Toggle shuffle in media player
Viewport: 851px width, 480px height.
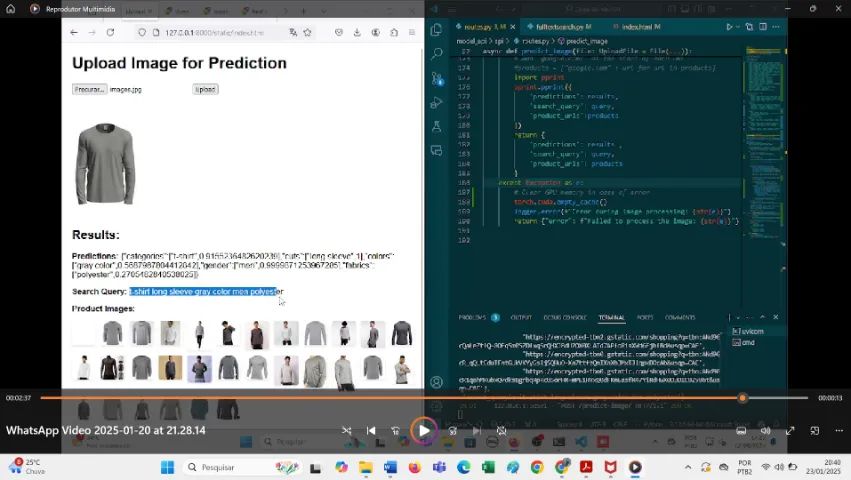346,431
